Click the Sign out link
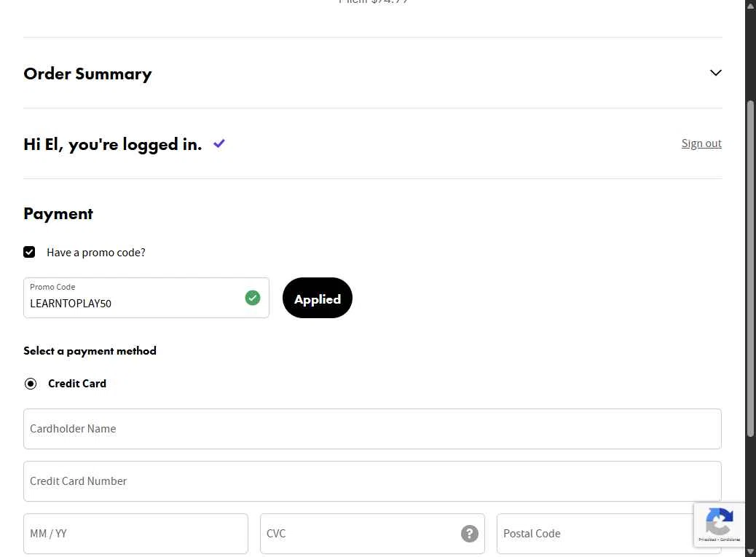 (x=701, y=143)
